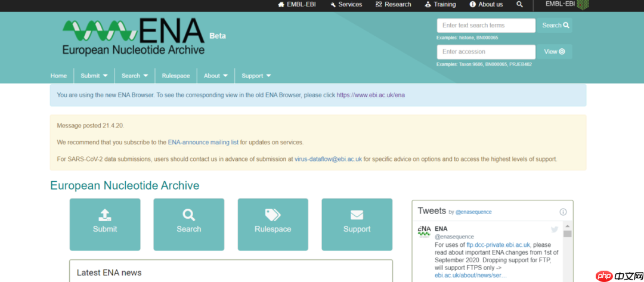
Task: Open the @enasequence Tweets header link
Action: [473, 212]
